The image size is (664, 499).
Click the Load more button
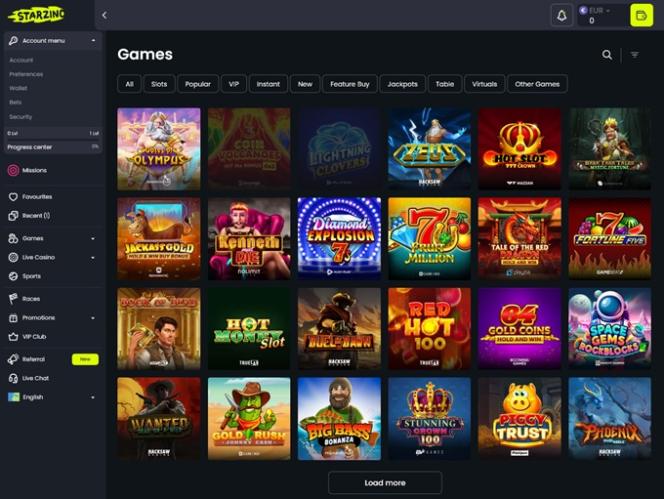pos(385,483)
